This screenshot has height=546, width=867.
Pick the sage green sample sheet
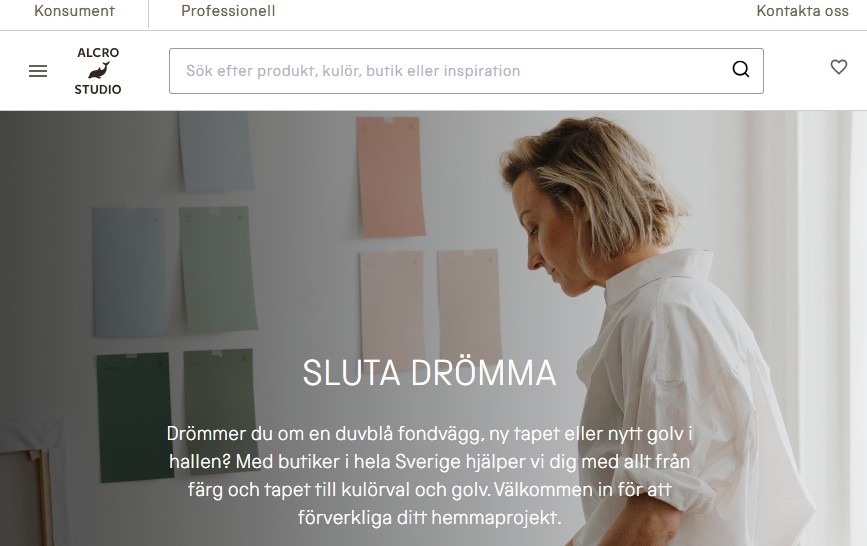point(218,269)
